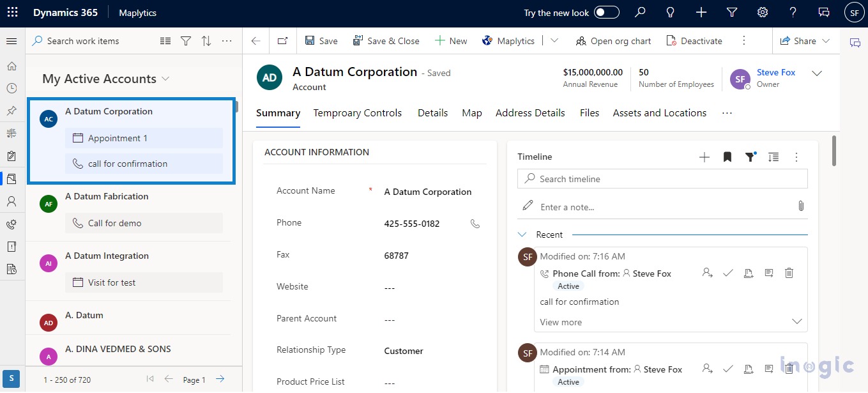Screen dimensions: 868x393
Task: Open advanced find funnel icon
Action: tap(732, 12)
